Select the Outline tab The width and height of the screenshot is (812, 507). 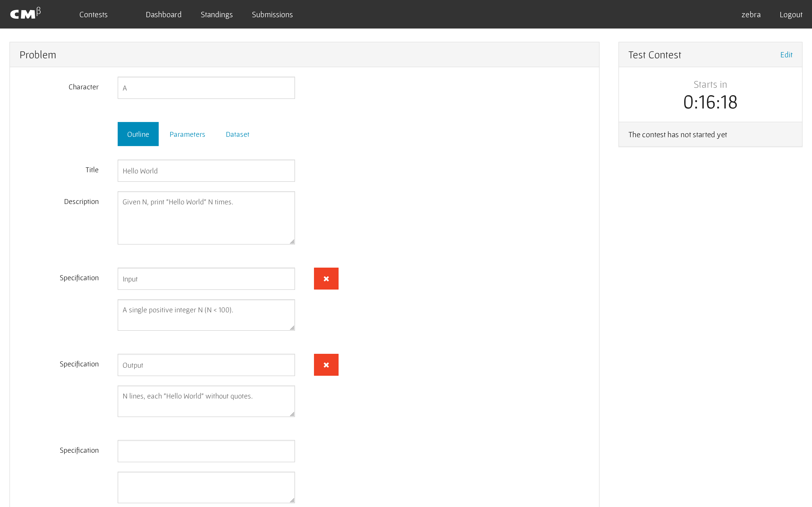pos(138,134)
